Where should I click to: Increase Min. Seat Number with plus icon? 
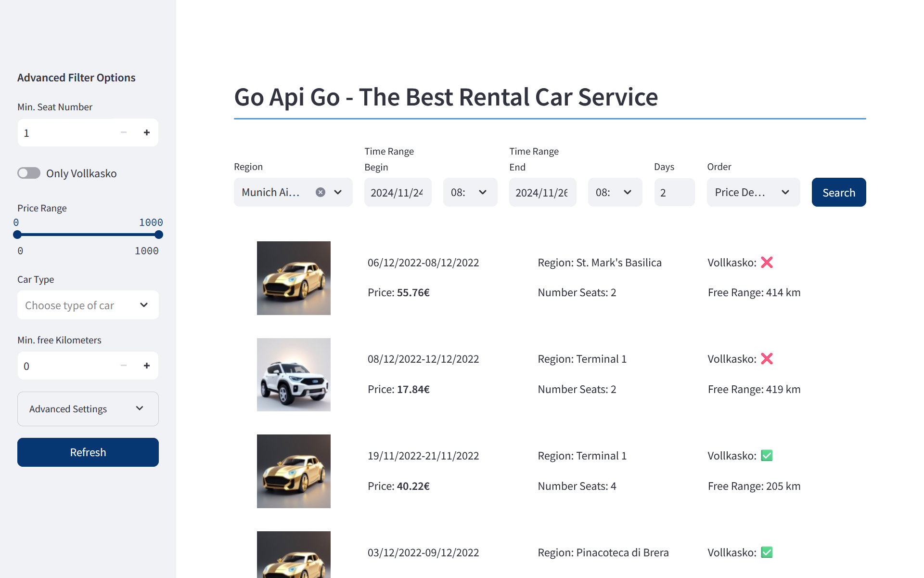click(147, 132)
